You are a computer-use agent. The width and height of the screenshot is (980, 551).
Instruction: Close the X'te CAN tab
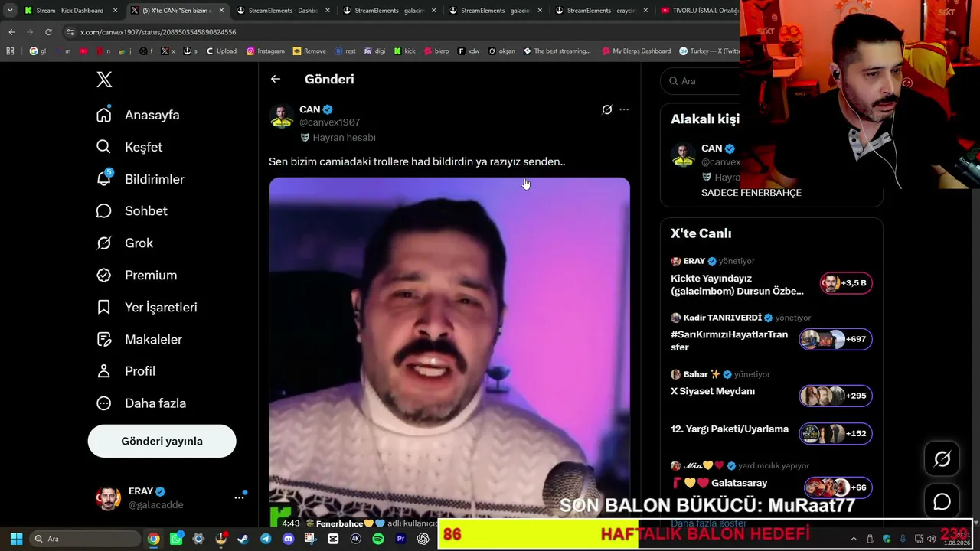click(221, 11)
